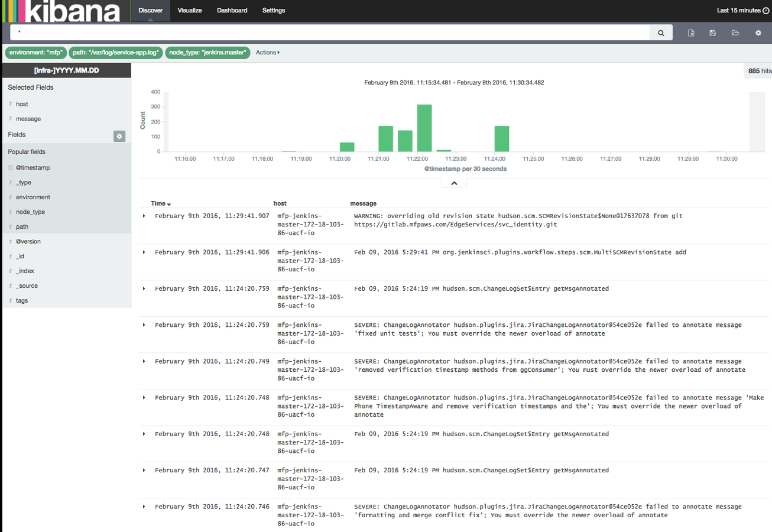Image resolution: width=772 pixels, height=532 pixels.
Task: Click the host column header
Action: [280, 203]
